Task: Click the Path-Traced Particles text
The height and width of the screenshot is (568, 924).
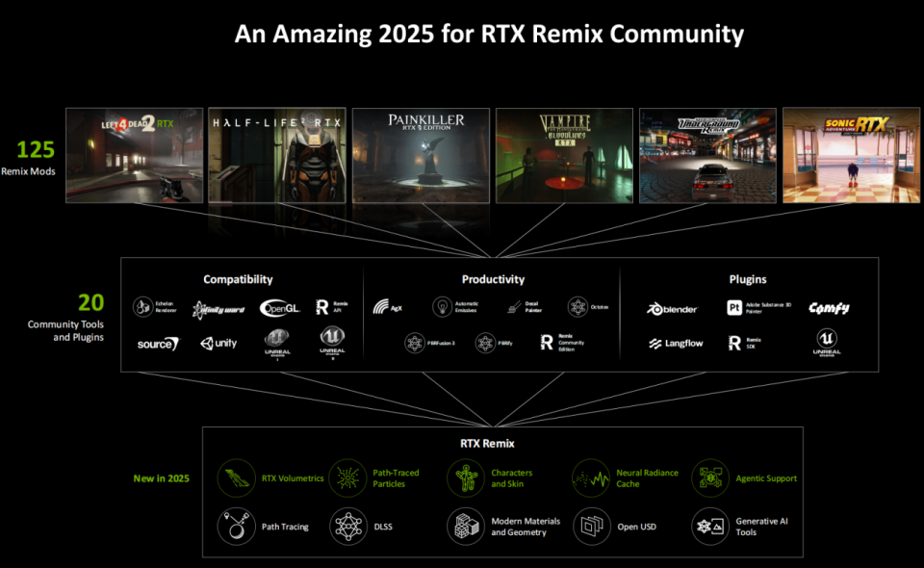Action: click(396, 478)
